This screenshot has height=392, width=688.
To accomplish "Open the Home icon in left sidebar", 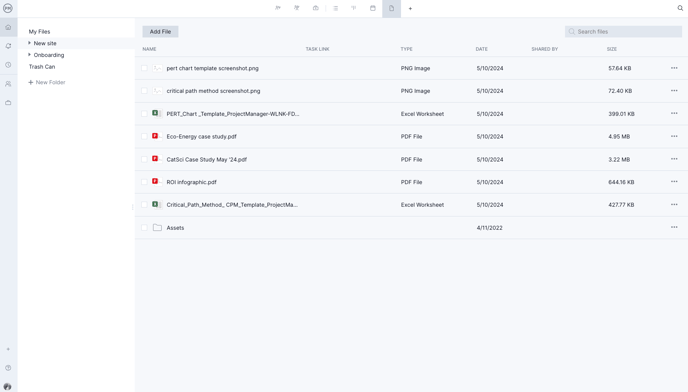I will point(8,27).
